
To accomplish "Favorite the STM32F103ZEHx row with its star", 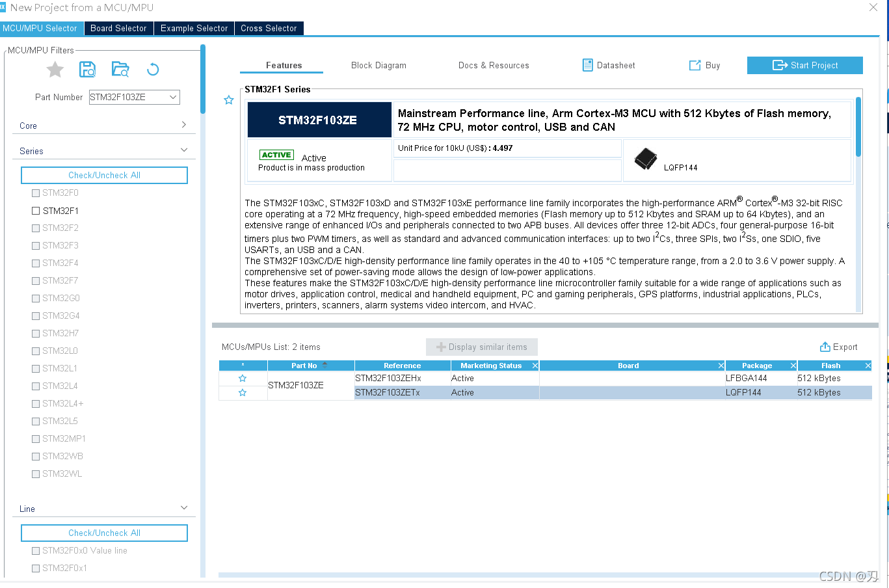I will click(x=243, y=379).
